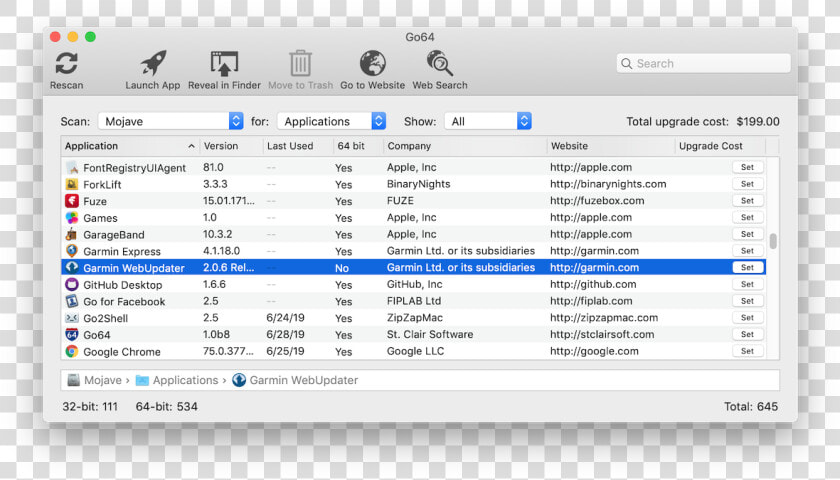Click the 75.0.377... version cell
The height and width of the screenshot is (480, 840).
click(x=228, y=351)
